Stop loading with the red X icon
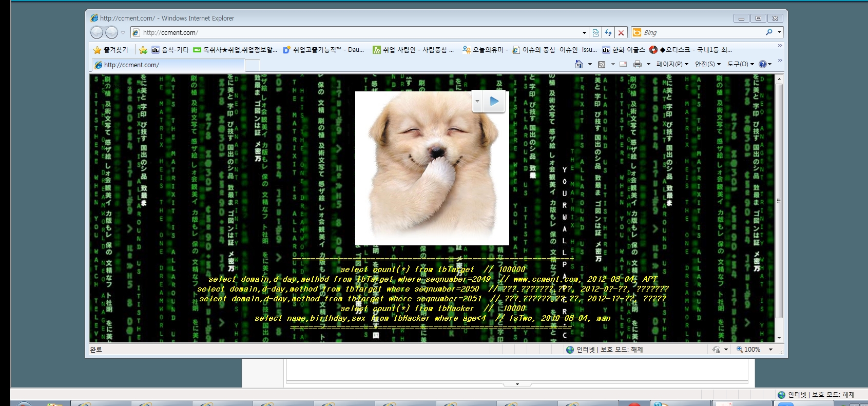 pyautogui.click(x=621, y=33)
